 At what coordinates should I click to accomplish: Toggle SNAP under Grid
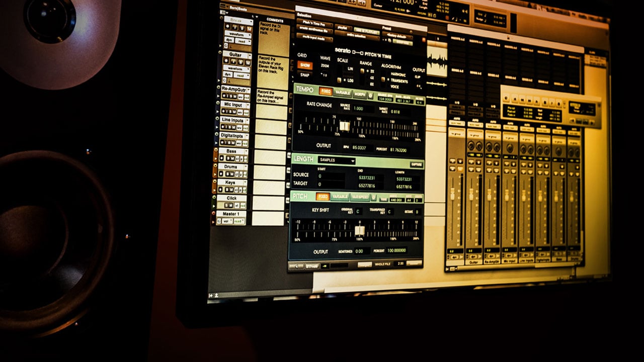305,74
